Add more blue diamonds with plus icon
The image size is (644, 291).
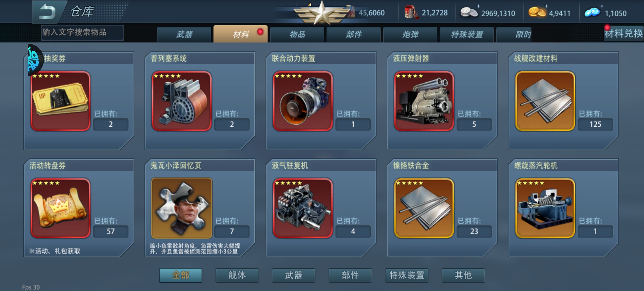(602, 6)
